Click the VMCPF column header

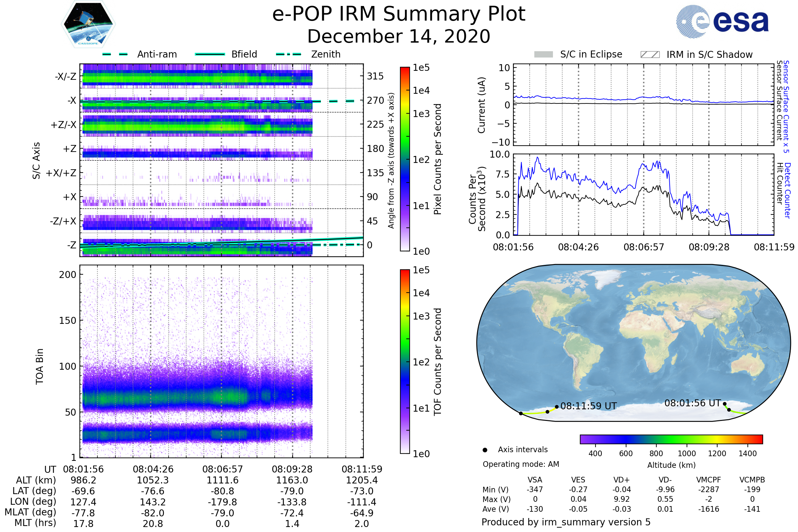click(709, 480)
